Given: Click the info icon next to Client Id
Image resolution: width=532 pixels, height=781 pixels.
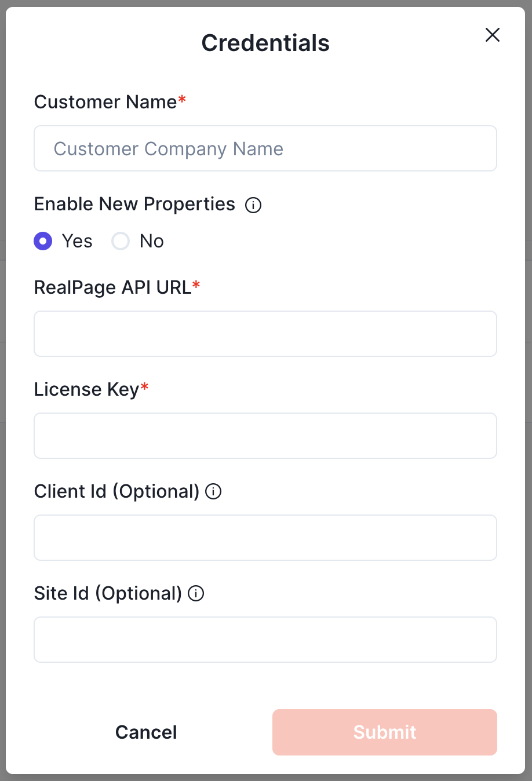Looking at the screenshot, I should click(214, 492).
